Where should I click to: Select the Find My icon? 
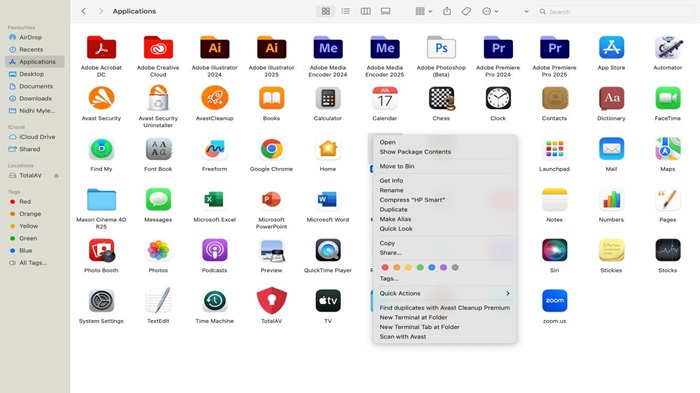[101, 149]
